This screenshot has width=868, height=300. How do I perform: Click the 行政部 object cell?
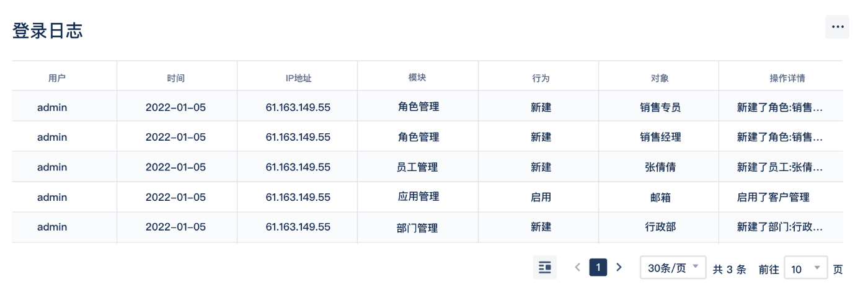point(660,227)
